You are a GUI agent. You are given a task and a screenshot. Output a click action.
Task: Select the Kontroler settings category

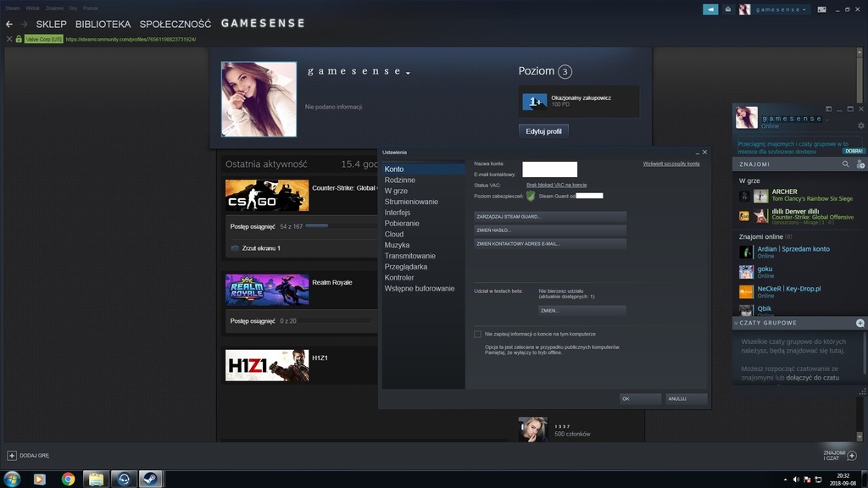click(x=424, y=278)
